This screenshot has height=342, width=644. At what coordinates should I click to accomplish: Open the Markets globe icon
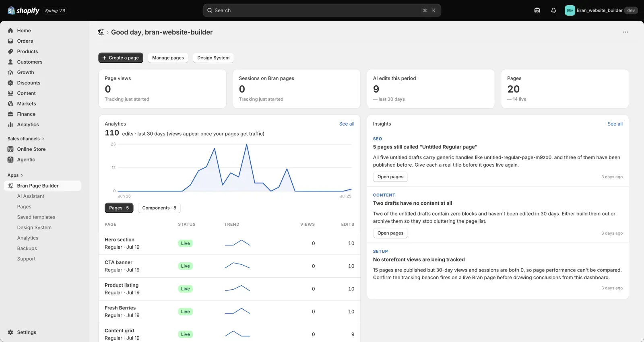click(x=10, y=104)
